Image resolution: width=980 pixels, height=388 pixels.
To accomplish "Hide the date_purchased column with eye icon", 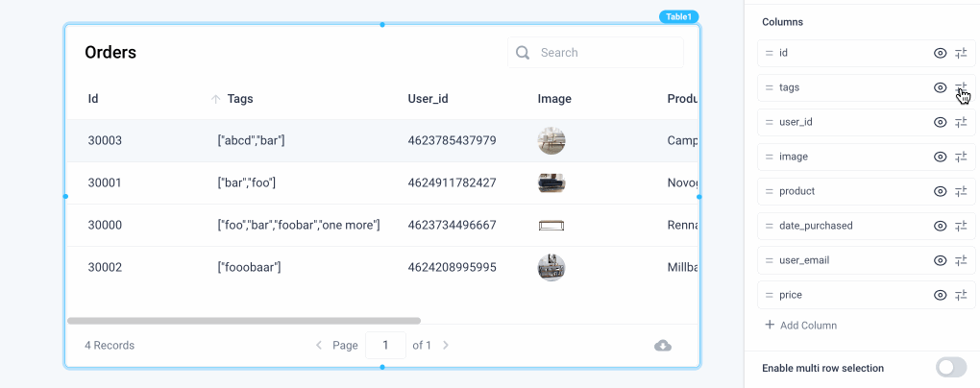I will [940, 226].
